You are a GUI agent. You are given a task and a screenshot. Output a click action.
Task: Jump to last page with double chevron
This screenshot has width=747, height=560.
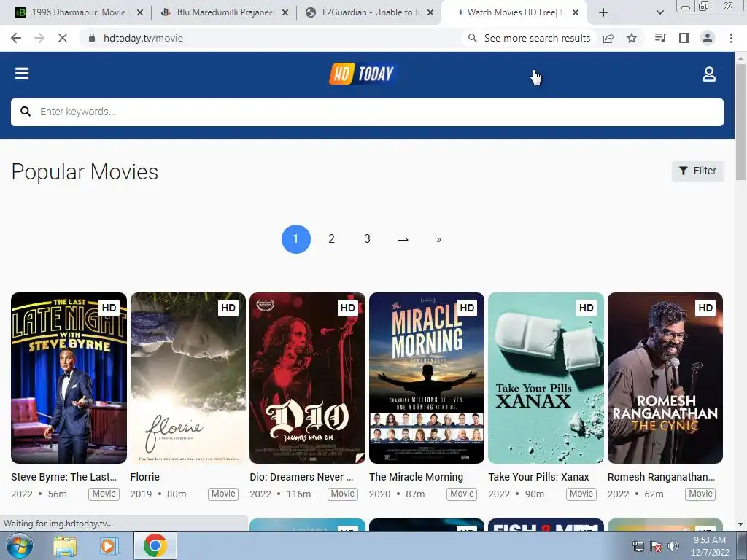(x=438, y=239)
